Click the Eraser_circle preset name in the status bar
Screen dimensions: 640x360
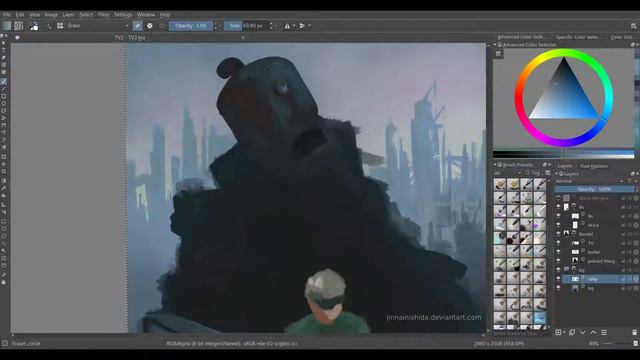26,344
